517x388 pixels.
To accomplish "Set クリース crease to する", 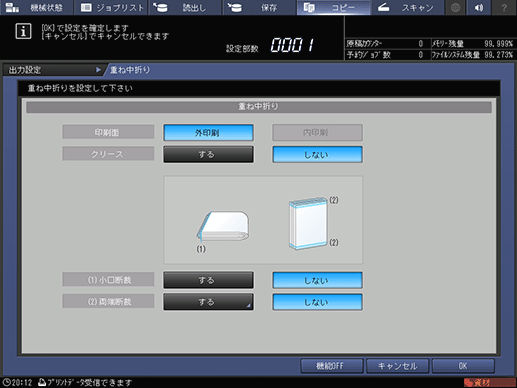I will [208, 154].
